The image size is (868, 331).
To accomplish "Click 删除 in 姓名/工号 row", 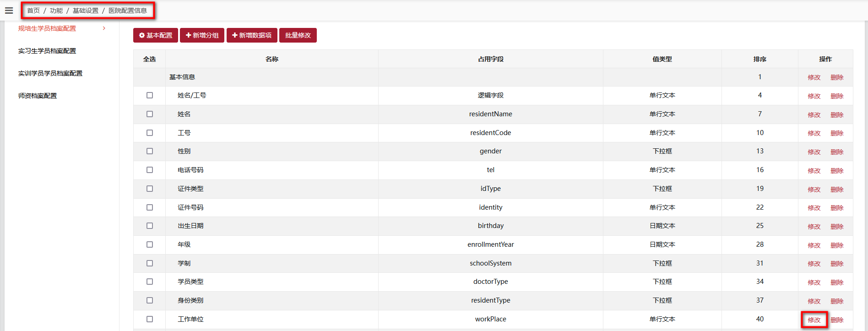I will point(837,96).
